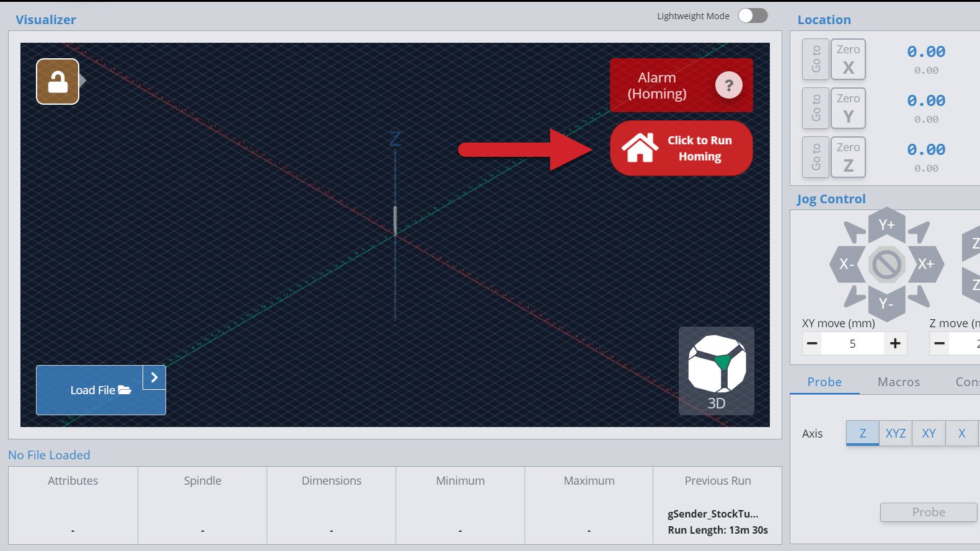Viewport: 980px width, 551px height.
Task: Select the XYZ probe axis option
Action: click(895, 433)
